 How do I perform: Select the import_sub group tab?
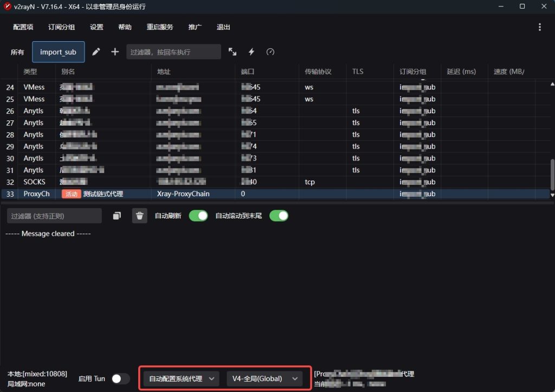pos(58,52)
